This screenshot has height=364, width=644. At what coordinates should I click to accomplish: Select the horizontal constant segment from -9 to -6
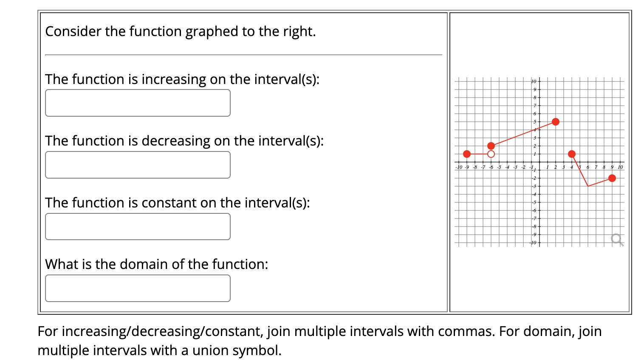pos(479,154)
